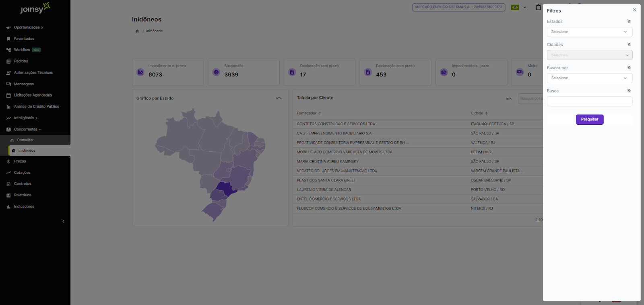
Task: Click the clear icon beside Buscar por
Action: click(x=629, y=68)
